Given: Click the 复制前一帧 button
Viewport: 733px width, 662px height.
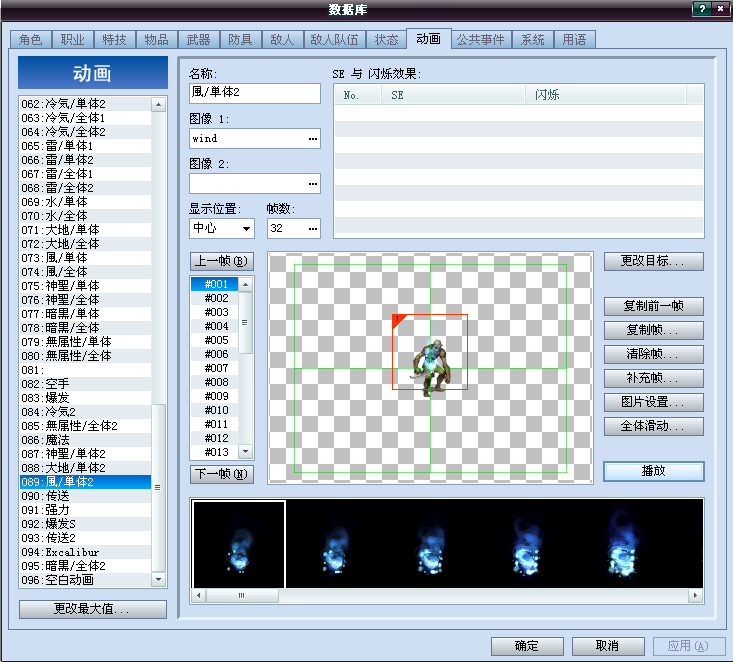Looking at the screenshot, I should pyautogui.click(x=653, y=306).
